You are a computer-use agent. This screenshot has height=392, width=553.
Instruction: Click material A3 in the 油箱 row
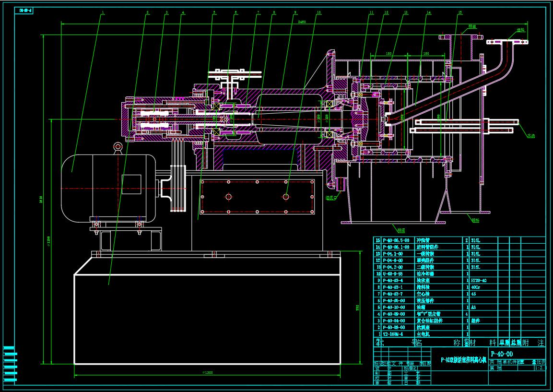pos(473,308)
